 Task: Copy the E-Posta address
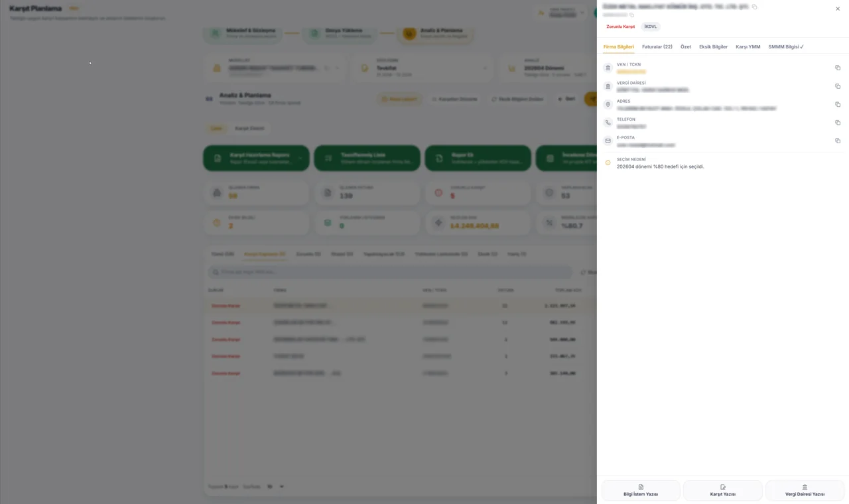click(838, 141)
